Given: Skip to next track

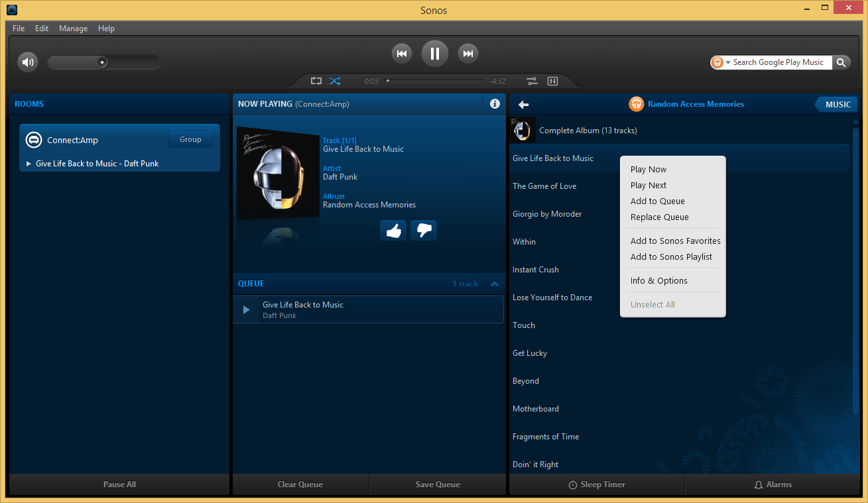Looking at the screenshot, I should tap(468, 54).
